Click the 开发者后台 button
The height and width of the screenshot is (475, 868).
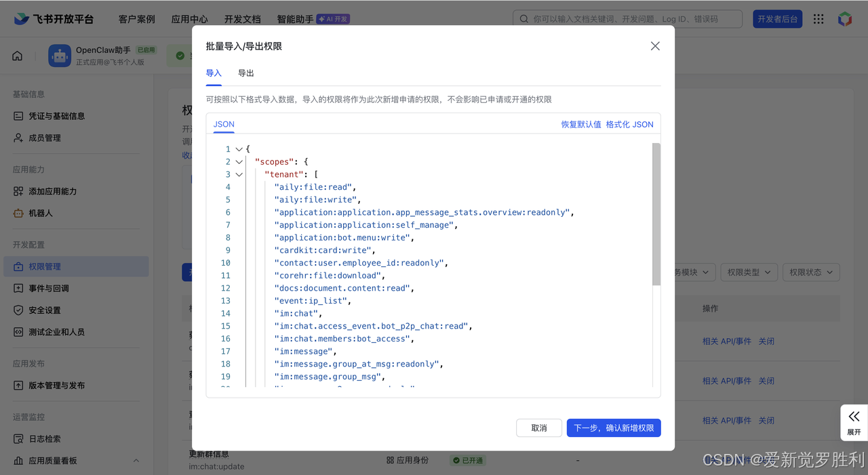(778, 19)
